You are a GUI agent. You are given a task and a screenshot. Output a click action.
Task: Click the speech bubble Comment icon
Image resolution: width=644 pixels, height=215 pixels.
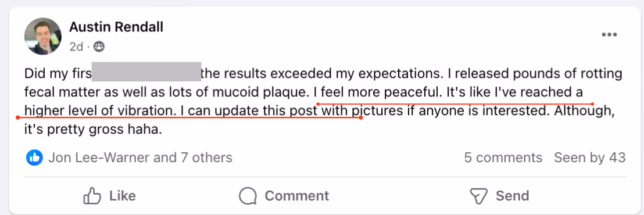point(248,196)
